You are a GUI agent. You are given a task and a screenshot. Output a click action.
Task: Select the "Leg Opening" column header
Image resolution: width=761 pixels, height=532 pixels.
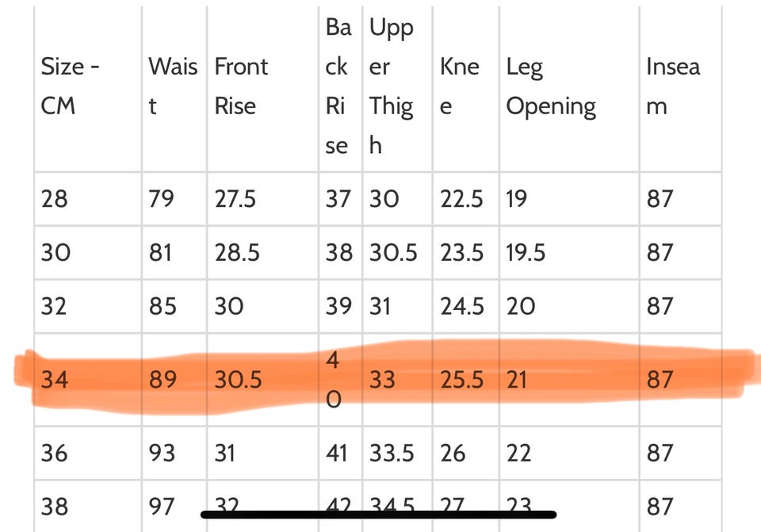[551, 86]
